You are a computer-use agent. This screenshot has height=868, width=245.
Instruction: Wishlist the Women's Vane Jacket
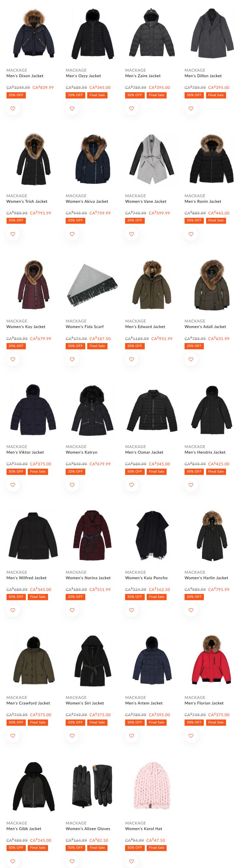[132, 234]
